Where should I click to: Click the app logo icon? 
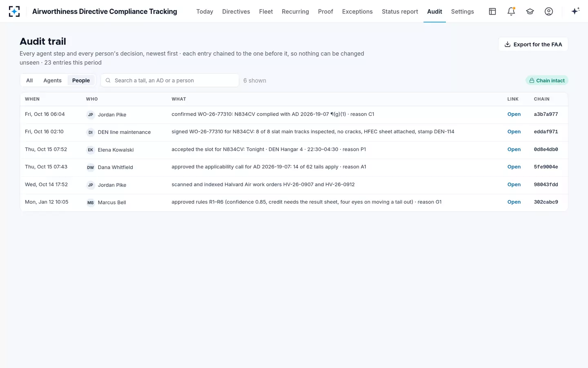tap(14, 11)
